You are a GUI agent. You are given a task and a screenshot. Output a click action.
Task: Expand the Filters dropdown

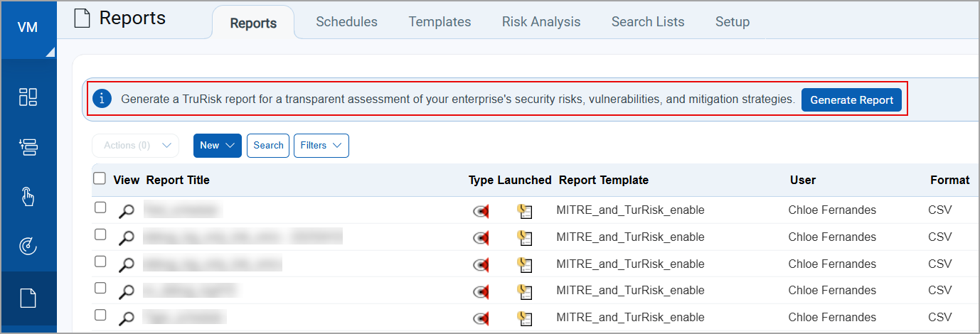point(321,146)
